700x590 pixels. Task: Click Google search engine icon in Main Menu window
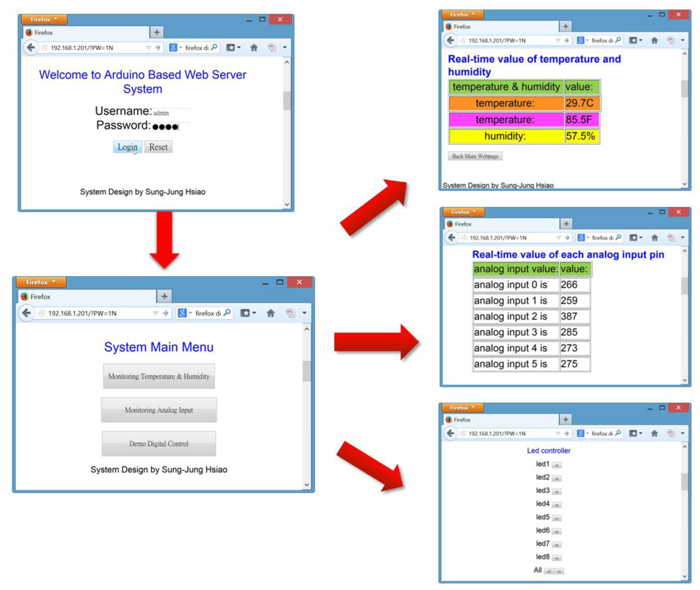coord(182,313)
